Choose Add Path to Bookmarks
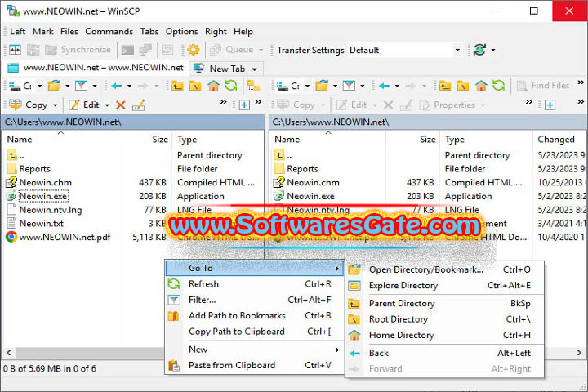Image resolution: width=588 pixels, height=392 pixels. (x=254, y=315)
